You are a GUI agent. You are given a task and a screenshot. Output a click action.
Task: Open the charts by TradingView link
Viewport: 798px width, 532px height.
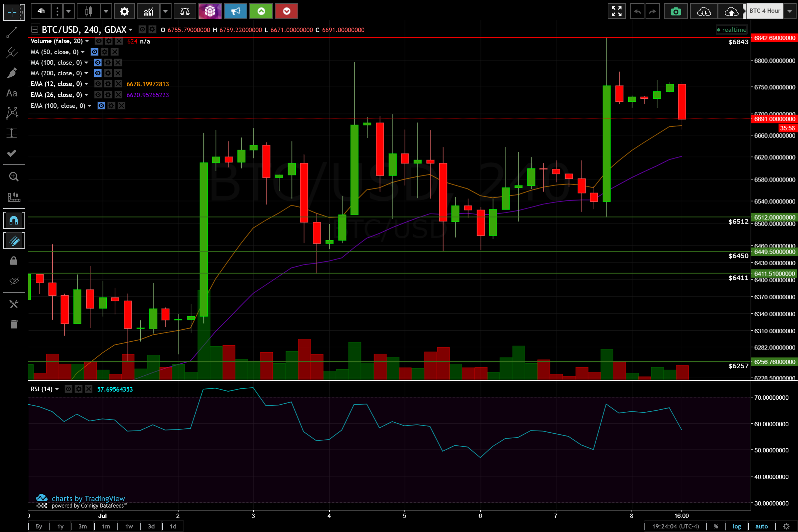coord(88,498)
